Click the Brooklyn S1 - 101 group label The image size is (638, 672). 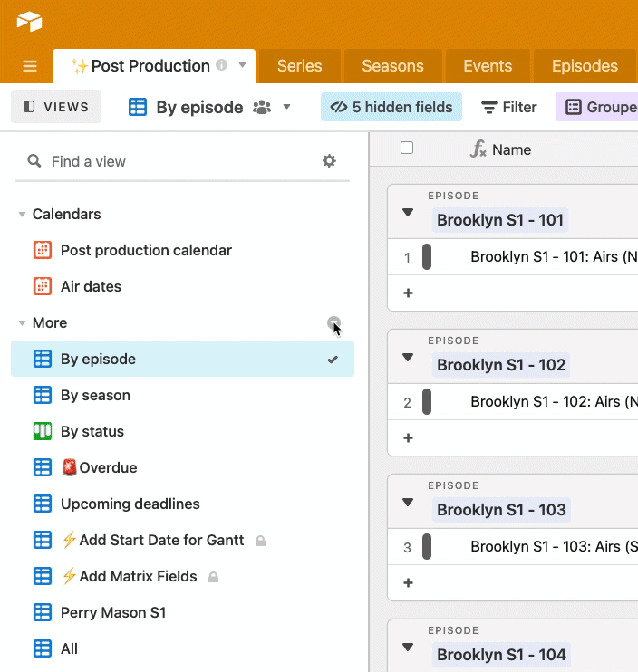click(500, 220)
